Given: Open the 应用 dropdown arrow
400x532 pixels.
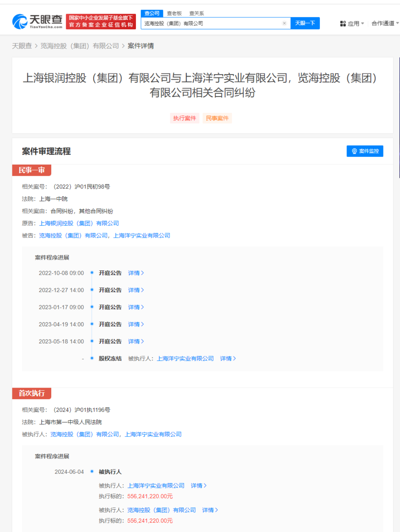Looking at the screenshot, I should 363,23.
